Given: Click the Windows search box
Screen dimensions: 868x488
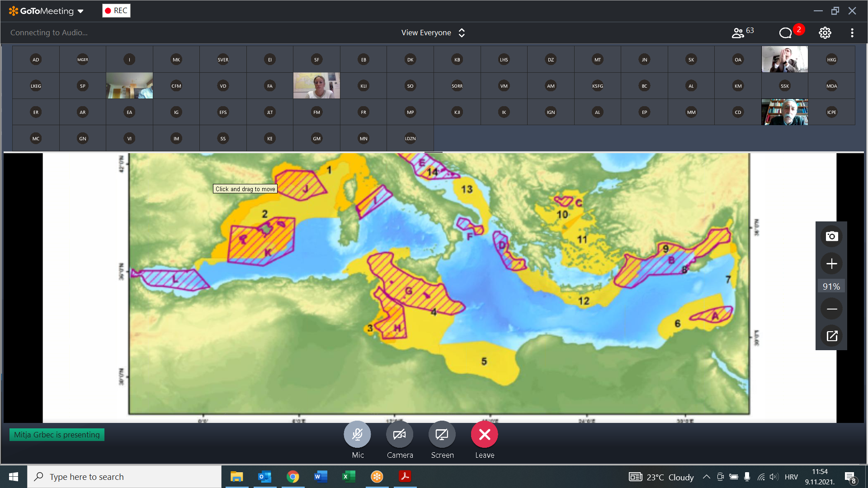Looking at the screenshot, I should (x=124, y=477).
